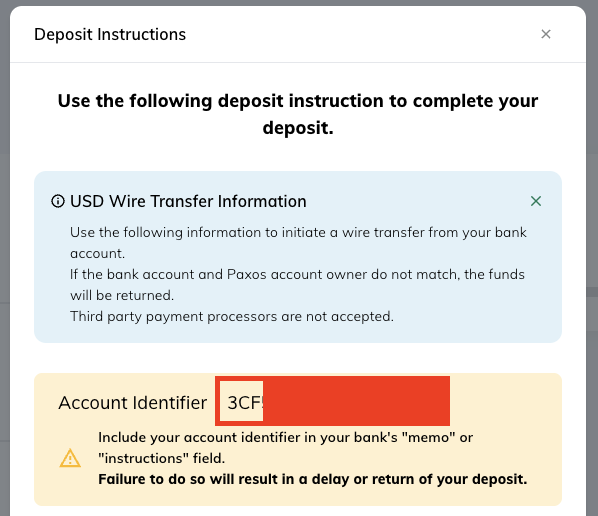The width and height of the screenshot is (598, 516).
Task: Click the bold deposit instruction headline
Action: tap(298, 114)
